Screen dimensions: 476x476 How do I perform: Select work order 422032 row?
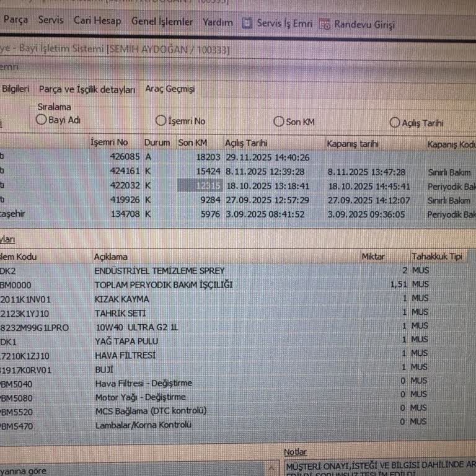coord(238,186)
